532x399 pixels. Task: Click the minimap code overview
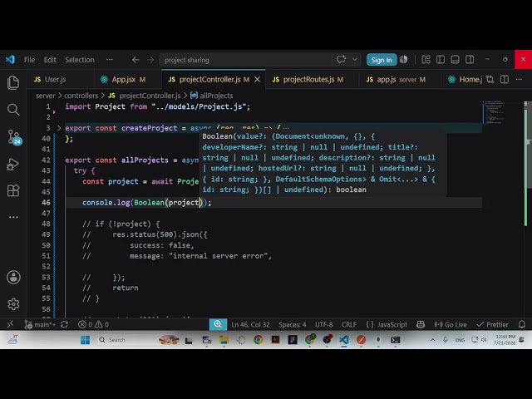coord(495,113)
